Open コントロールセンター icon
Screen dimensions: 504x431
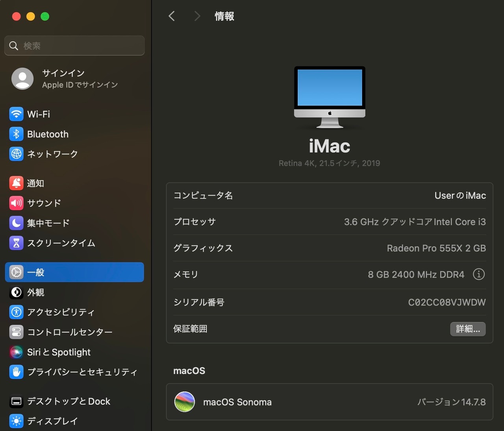[16, 332]
